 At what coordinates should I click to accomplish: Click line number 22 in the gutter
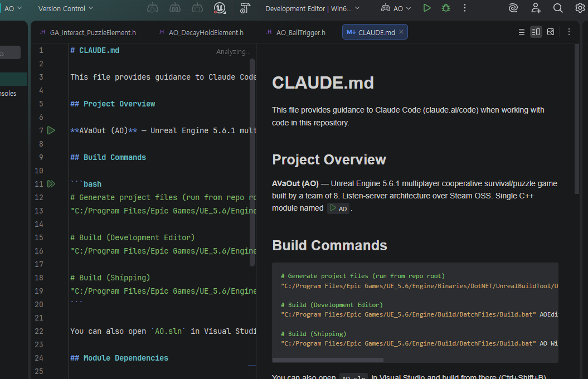(39, 332)
